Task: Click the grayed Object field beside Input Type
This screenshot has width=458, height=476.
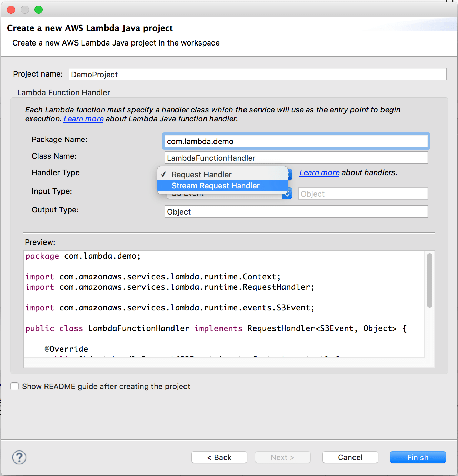Action: pos(362,194)
